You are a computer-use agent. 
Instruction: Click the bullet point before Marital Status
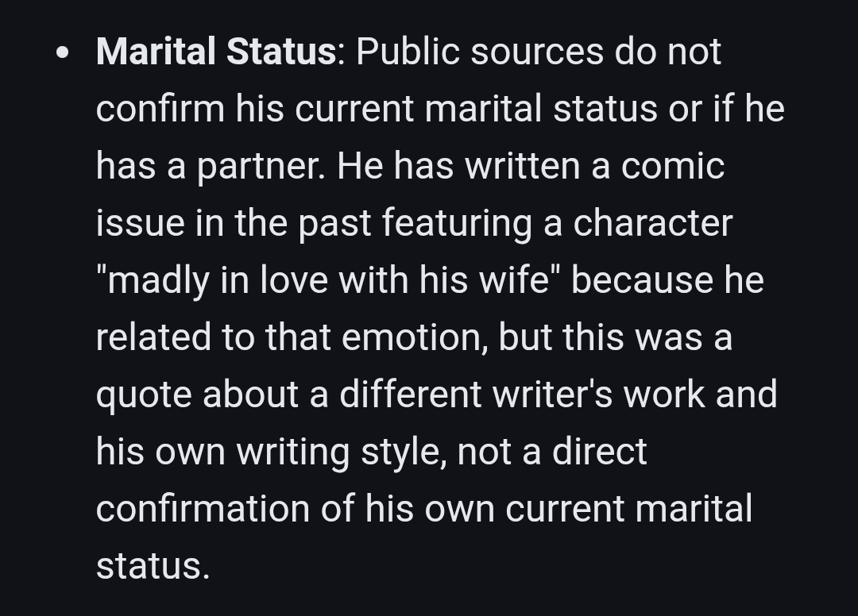[x=64, y=54]
